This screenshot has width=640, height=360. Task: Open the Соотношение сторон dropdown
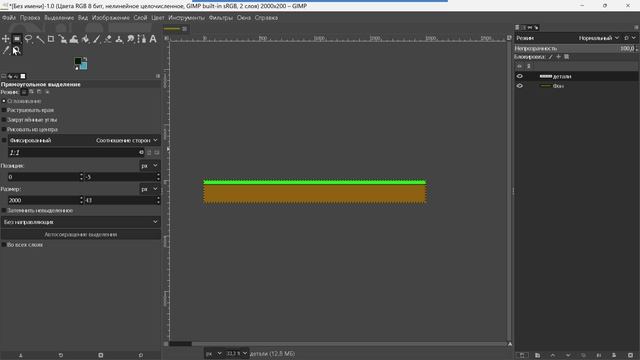tap(127, 140)
